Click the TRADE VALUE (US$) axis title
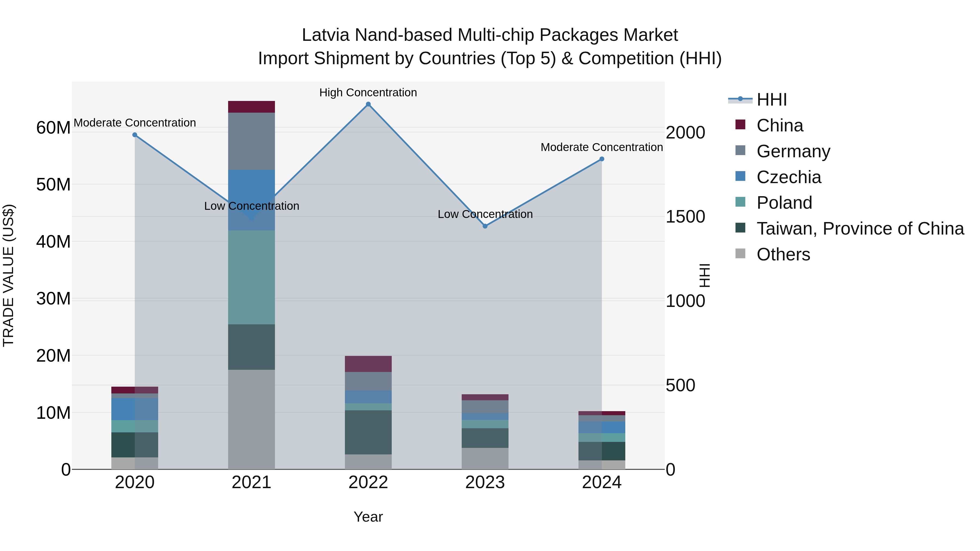 (x=8, y=275)
